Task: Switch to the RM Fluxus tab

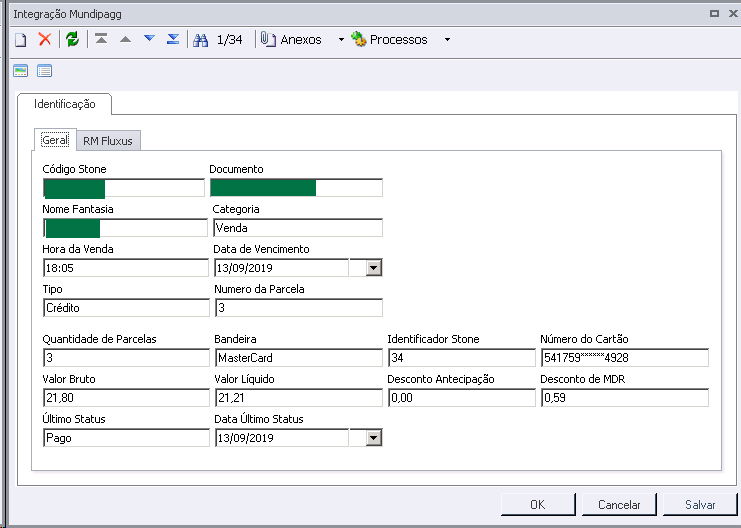Action: coord(108,141)
